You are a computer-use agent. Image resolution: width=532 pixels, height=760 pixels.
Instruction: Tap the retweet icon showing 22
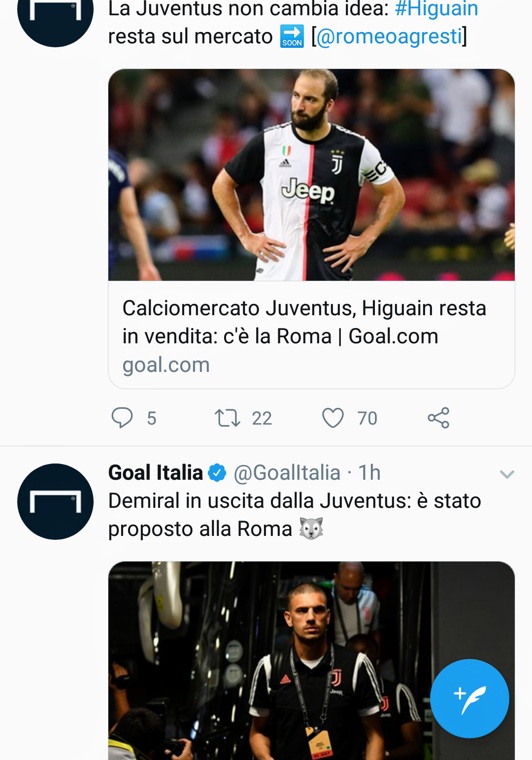(229, 418)
